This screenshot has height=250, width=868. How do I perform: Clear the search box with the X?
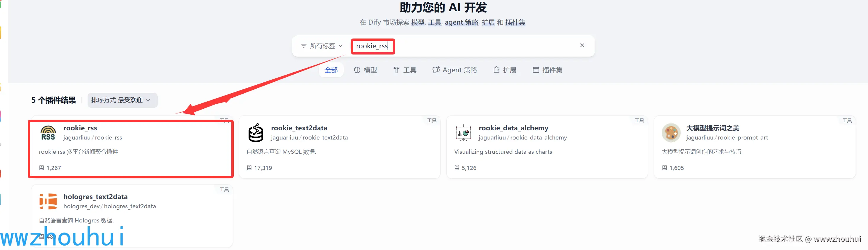pyautogui.click(x=582, y=45)
